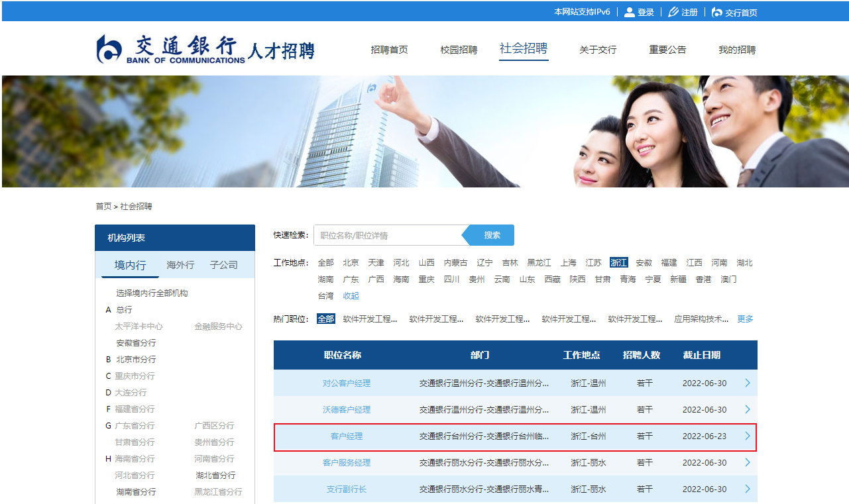Select 广西区分行 in the list
The height and width of the screenshot is (504, 849).
coord(214,425)
